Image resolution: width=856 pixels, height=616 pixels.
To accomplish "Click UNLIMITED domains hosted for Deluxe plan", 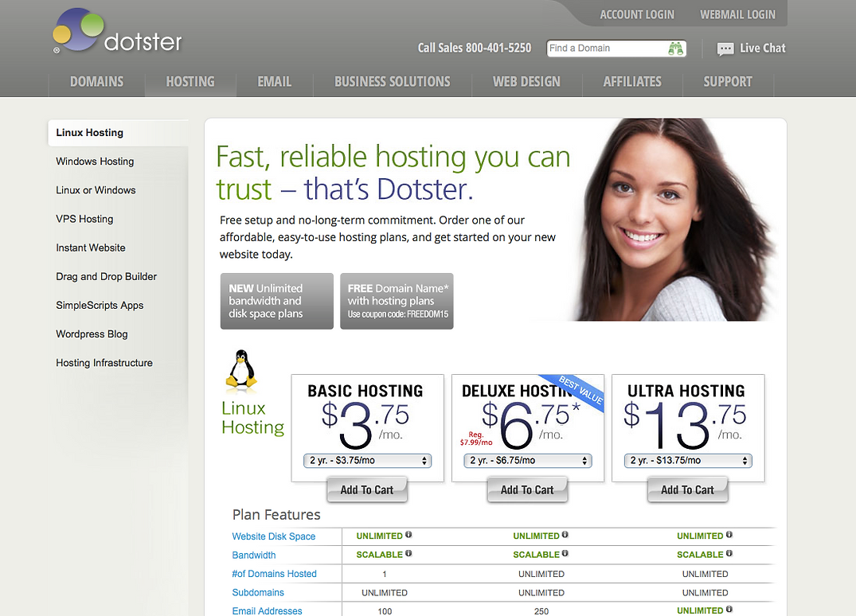I will click(541, 574).
